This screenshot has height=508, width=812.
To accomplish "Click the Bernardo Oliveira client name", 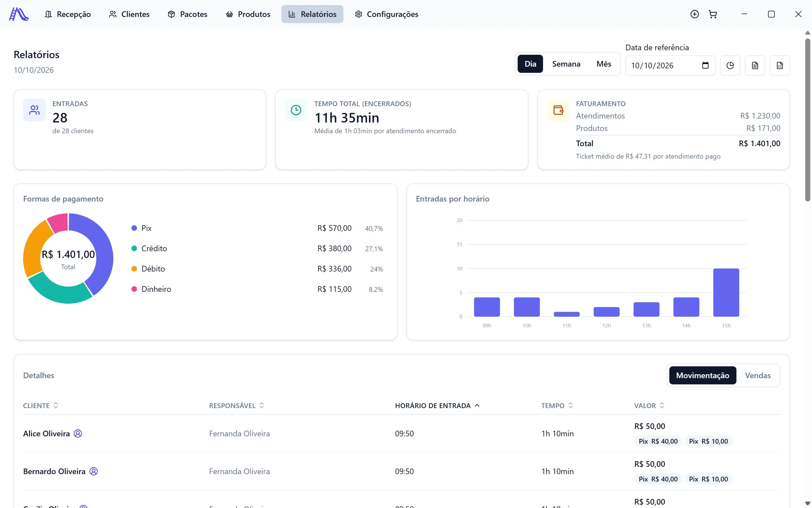I will (x=54, y=471).
